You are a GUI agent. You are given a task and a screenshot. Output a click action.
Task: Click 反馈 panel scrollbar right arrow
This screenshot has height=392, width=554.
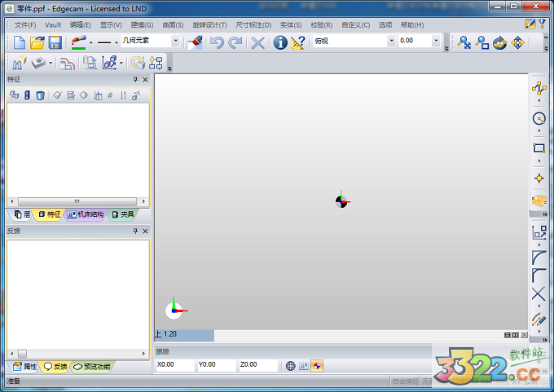pos(143,354)
